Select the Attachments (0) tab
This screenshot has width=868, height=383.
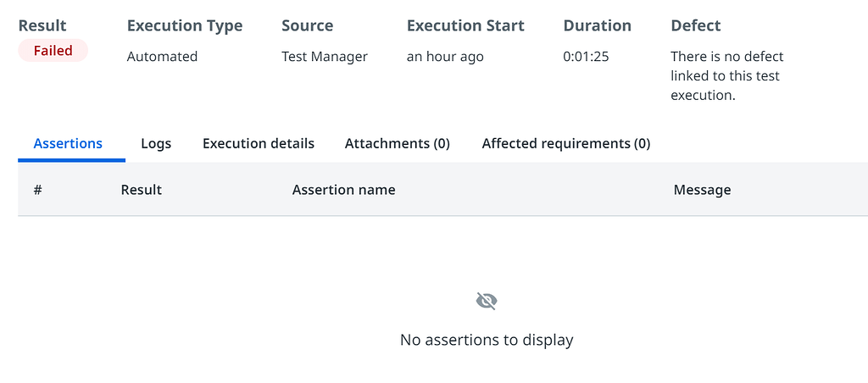397,143
